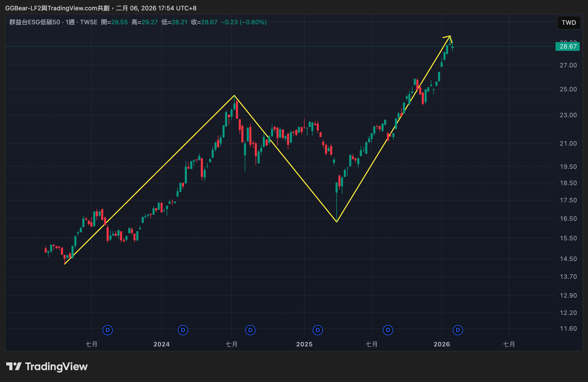Open the TWD currency selector
Image resolution: width=588 pixels, height=382 pixels.
(x=569, y=23)
